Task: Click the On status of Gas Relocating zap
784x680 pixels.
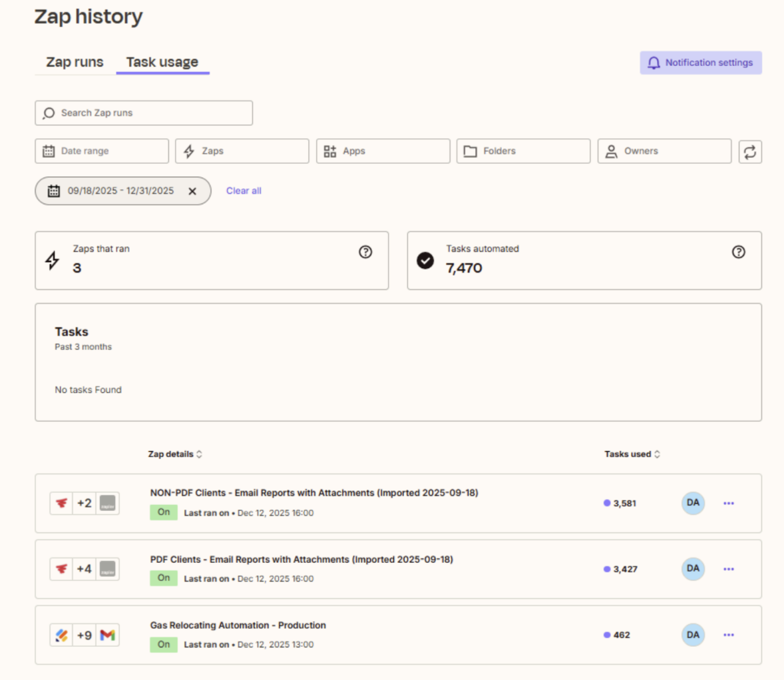Action: pyautogui.click(x=164, y=645)
